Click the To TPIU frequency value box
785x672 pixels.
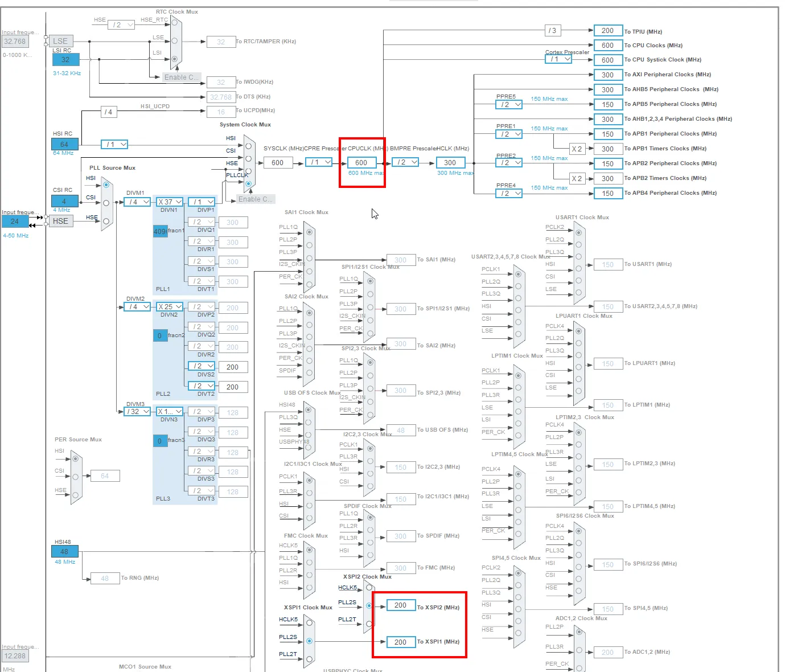coord(608,31)
